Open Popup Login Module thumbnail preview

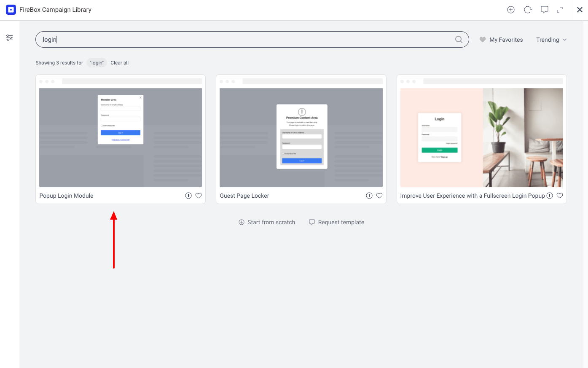pyautogui.click(x=121, y=137)
